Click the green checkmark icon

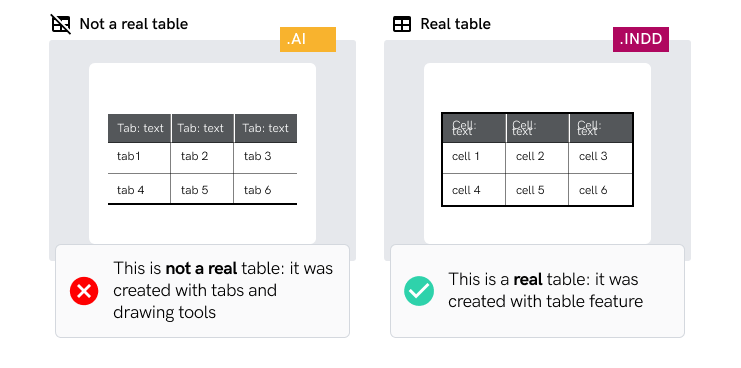point(419,291)
